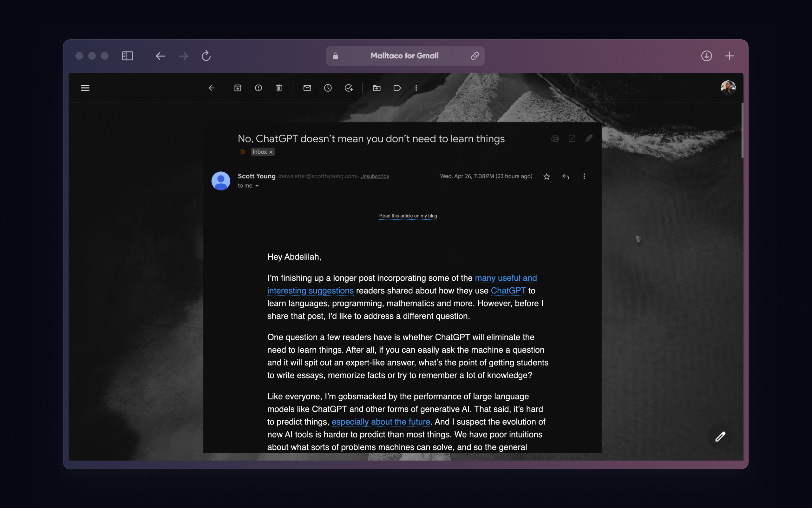The image size is (812, 508).
Task: Go forward with the browser forward arrow
Action: (x=183, y=56)
